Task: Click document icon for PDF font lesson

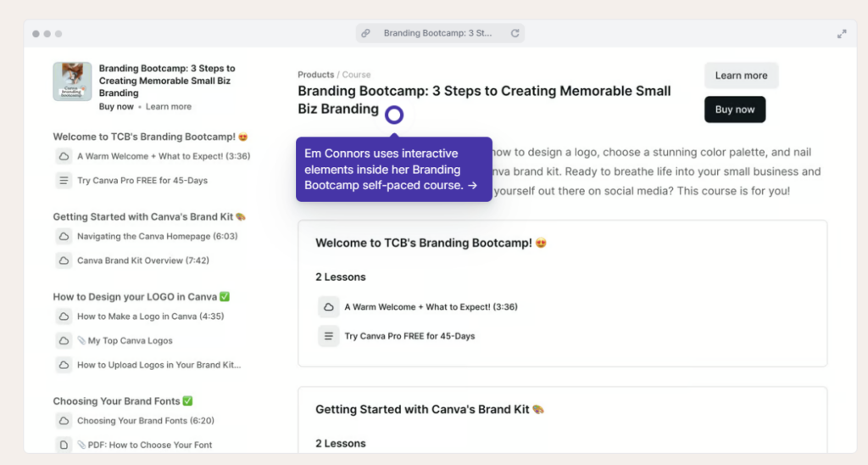Action: pos(64,445)
